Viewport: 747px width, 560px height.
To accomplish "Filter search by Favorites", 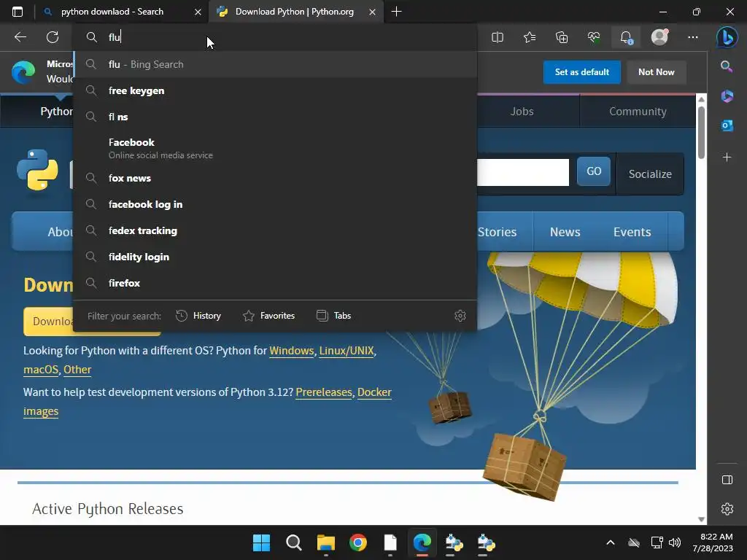I will tap(268, 316).
